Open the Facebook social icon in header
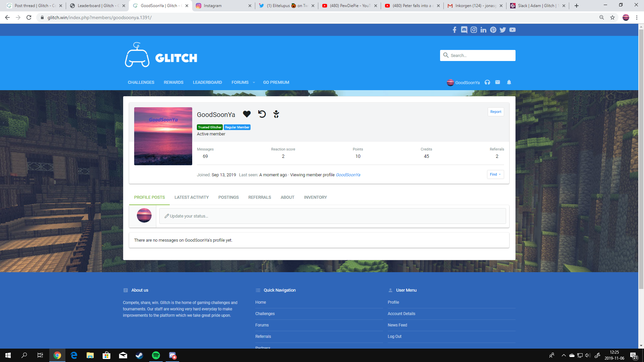 (x=454, y=30)
